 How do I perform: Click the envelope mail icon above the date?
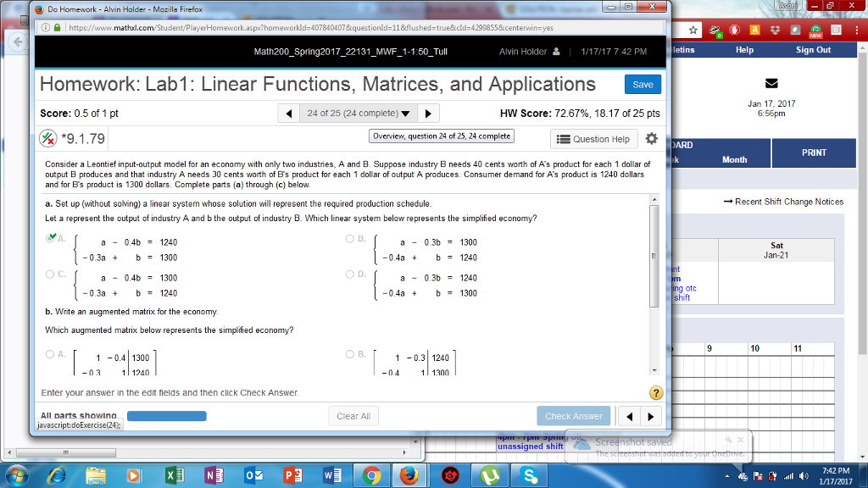pyautogui.click(x=771, y=83)
